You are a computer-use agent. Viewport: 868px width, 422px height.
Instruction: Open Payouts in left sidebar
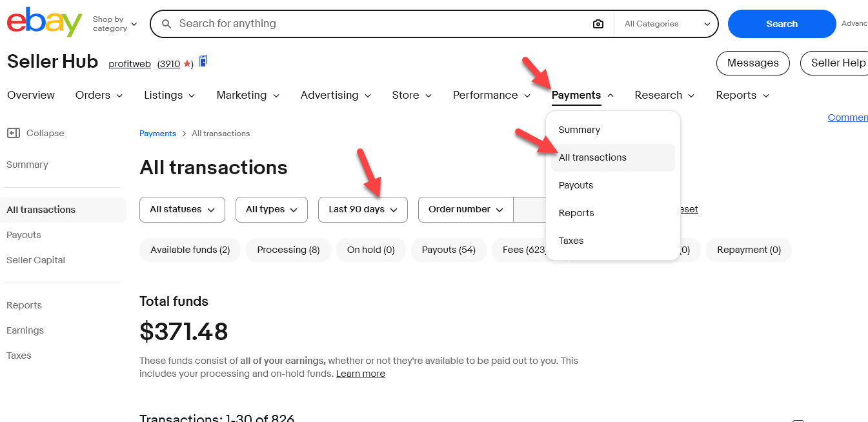(24, 235)
